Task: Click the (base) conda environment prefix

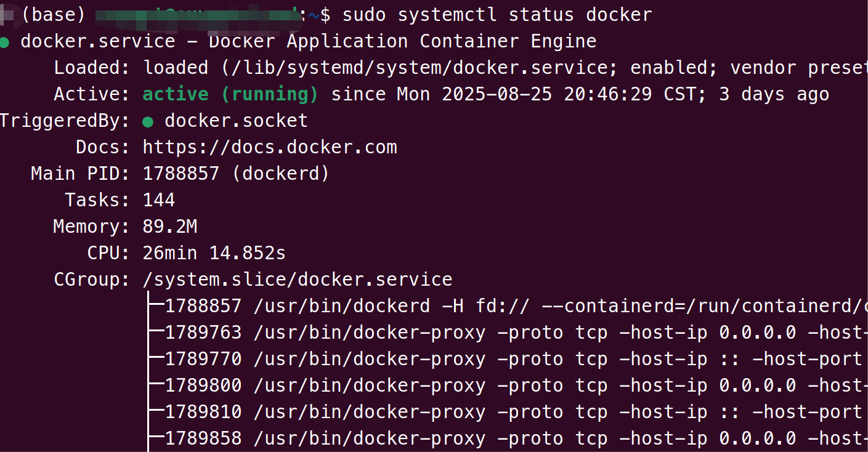Action: point(52,15)
